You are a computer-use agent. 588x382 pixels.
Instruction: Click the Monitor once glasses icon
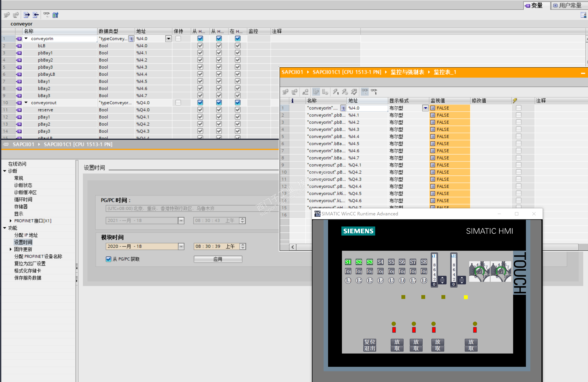click(374, 92)
